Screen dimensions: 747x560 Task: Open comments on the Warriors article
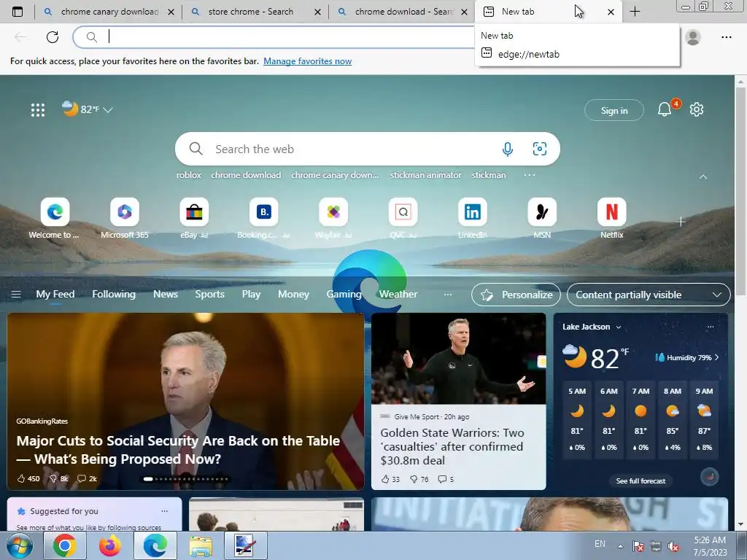[446, 479]
